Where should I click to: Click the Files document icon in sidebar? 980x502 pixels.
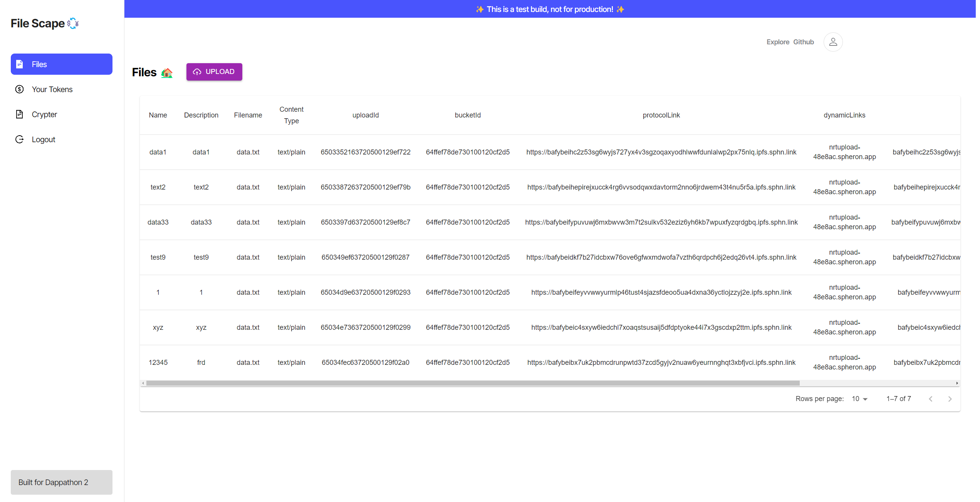(x=20, y=64)
